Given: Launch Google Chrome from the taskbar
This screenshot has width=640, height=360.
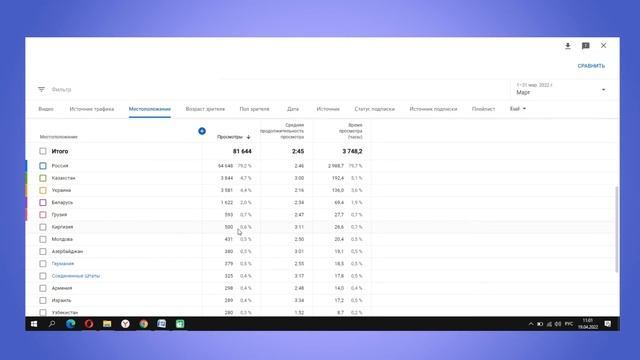Looking at the screenshot, I should pyautogui.click(x=144, y=324).
